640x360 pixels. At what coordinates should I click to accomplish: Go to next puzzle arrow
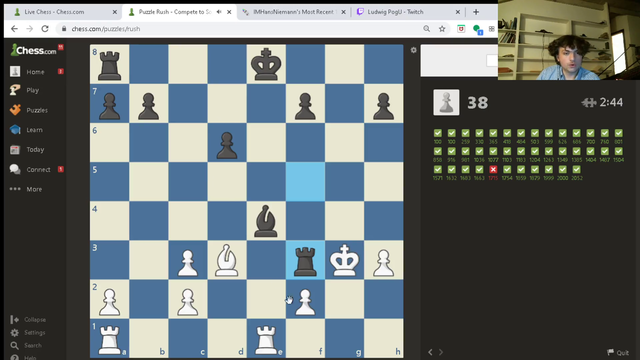pyautogui.click(x=441, y=352)
